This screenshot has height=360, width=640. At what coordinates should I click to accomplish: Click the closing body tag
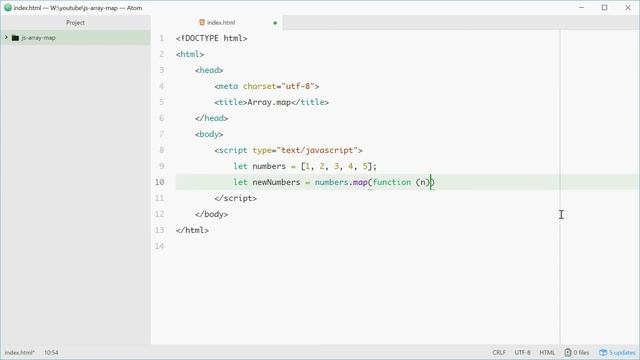(211, 214)
